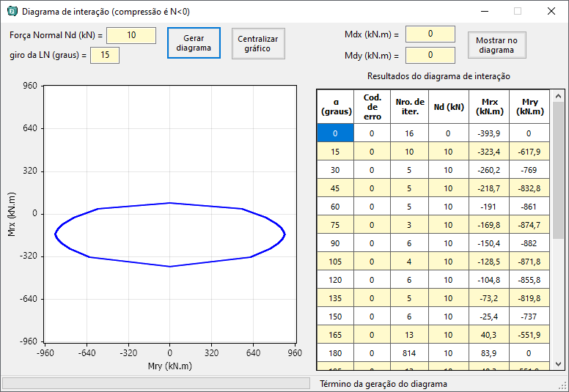Click the Resultados do diagrama de interação heading

(x=438, y=76)
